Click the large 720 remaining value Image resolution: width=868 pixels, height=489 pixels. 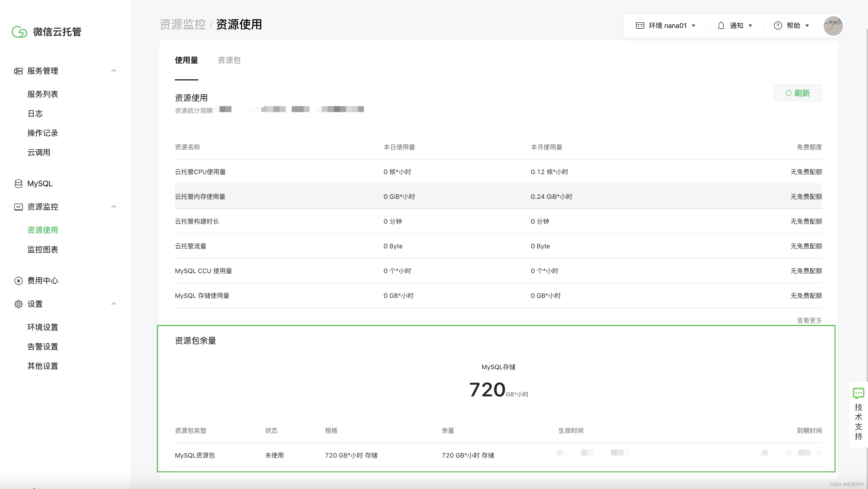pyautogui.click(x=487, y=390)
